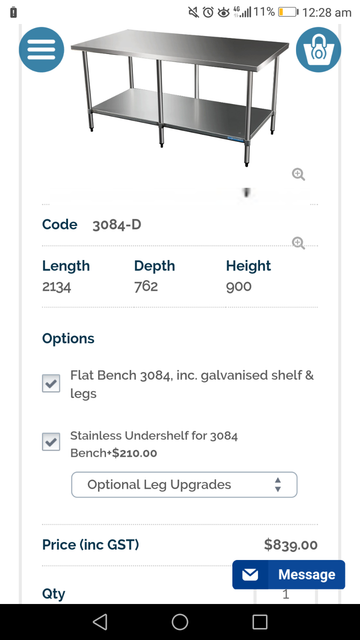Toggle Stainless Undershelf for 3084 Bench checkbox

click(51, 442)
